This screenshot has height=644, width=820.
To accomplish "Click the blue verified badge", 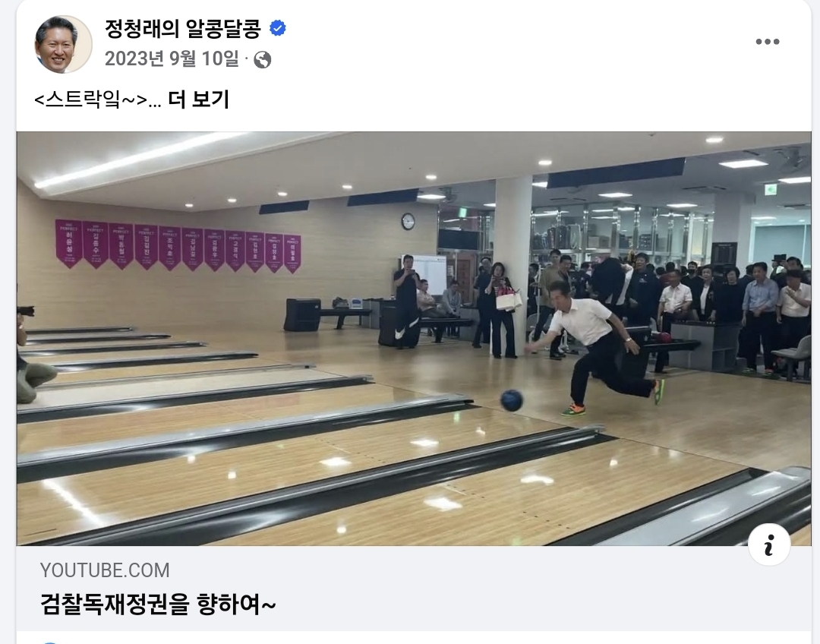I will click(x=278, y=28).
